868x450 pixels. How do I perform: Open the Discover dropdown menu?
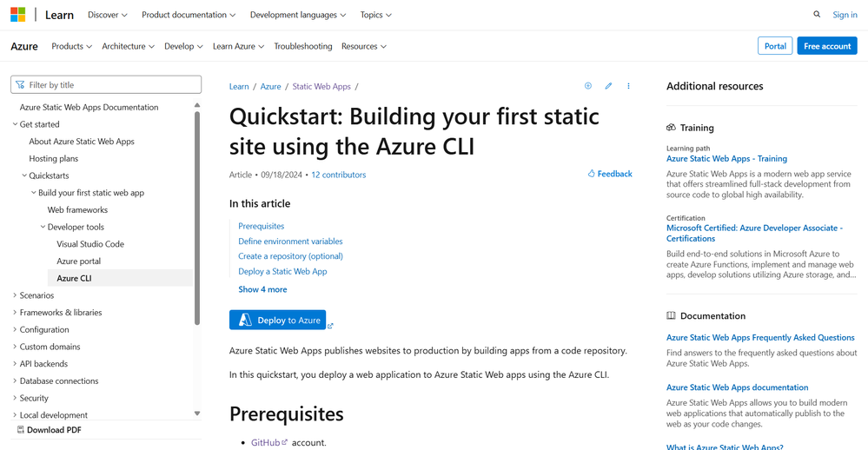pos(108,15)
